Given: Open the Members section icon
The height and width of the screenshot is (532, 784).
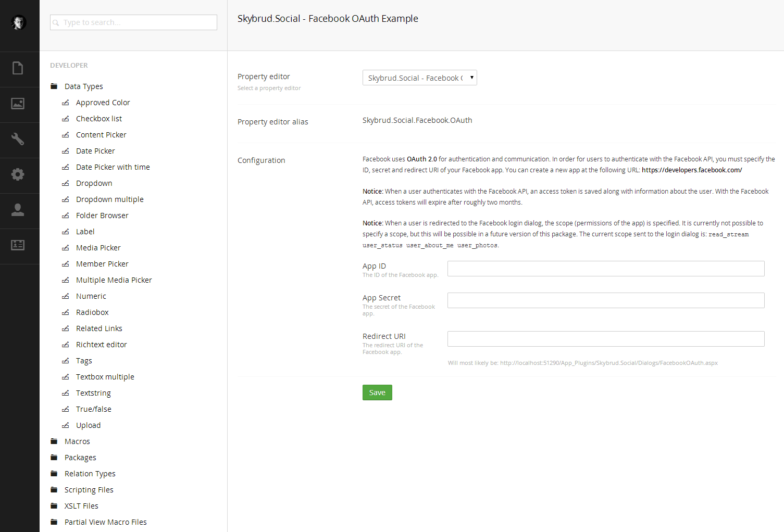Looking at the screenshot, I should (18, 245).
